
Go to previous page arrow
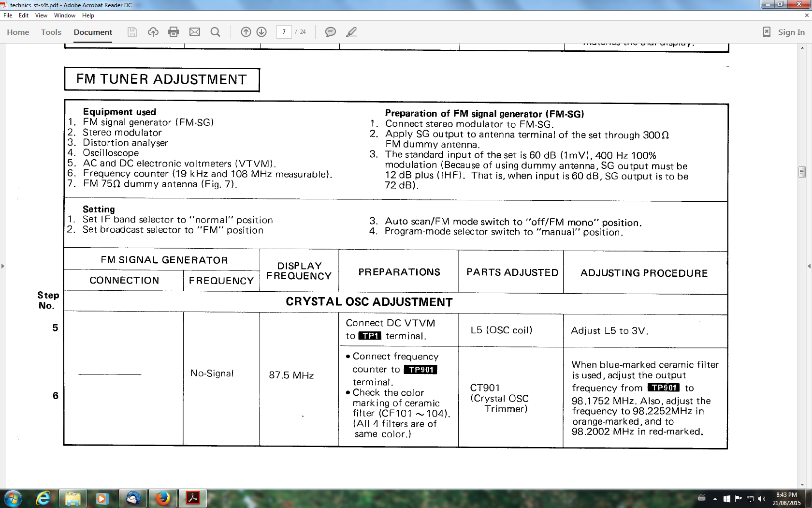[246, 32]
